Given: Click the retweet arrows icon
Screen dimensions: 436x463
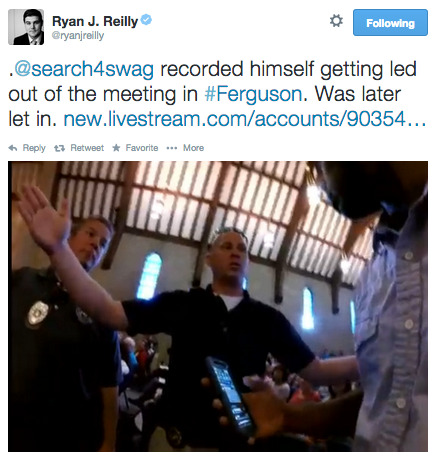Looking at the screenshot, I should pyautogui.click(x=59, y=148).
